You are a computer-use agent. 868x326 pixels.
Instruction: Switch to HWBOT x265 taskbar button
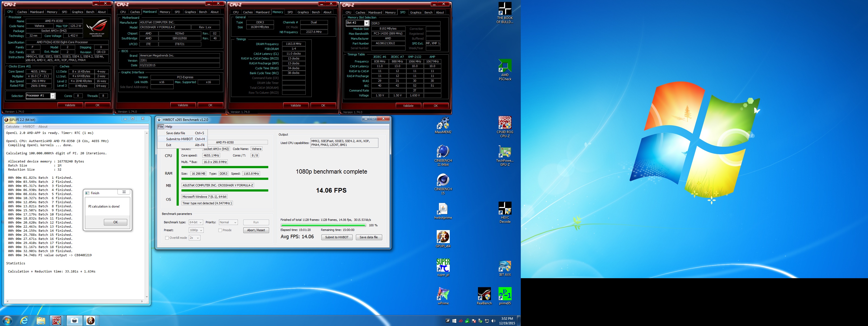tap(74, 320)
